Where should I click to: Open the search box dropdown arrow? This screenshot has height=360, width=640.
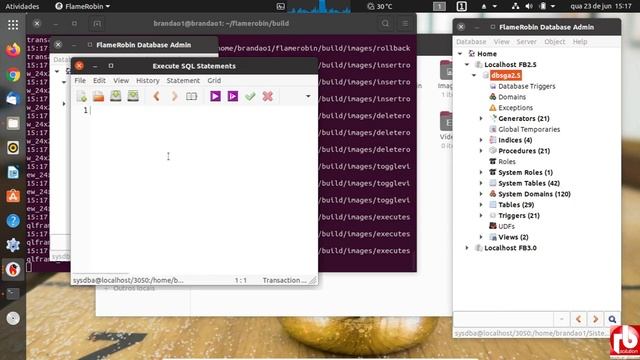(562, 319)
